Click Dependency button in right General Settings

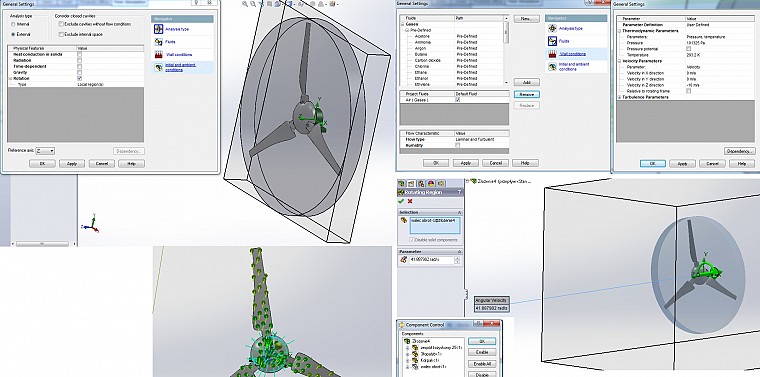point(740,151)
